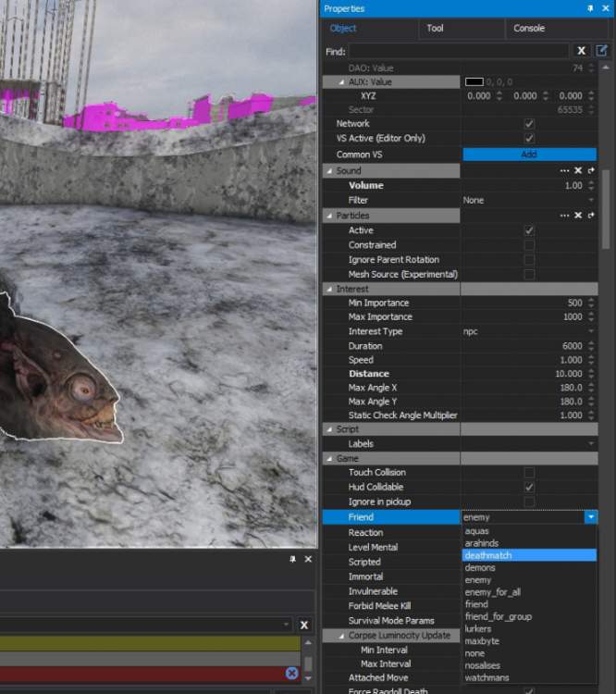Collapse the Interest section
Image resolution: width=616 pixels, height=694 pixels.
pos(328,290)
